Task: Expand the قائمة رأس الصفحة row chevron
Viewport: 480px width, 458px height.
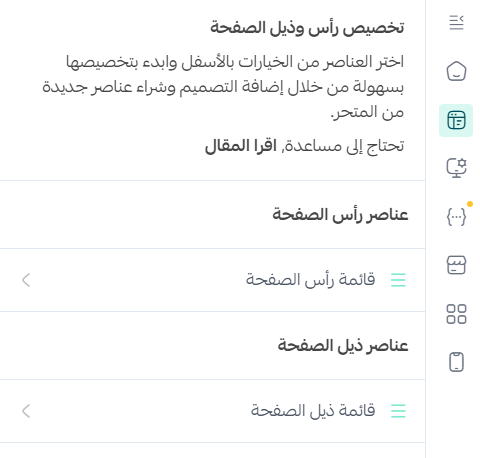Action: pyautogui.click(x=26, y=280)
